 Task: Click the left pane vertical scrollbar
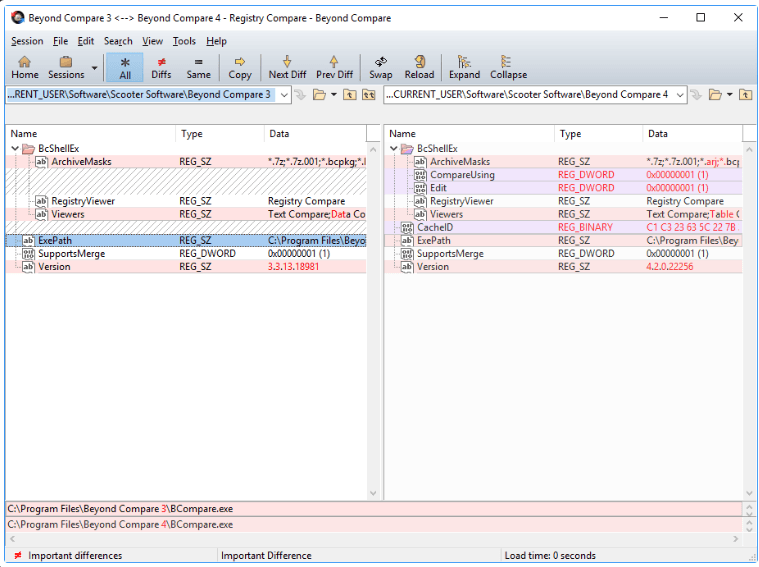point(373,321)
